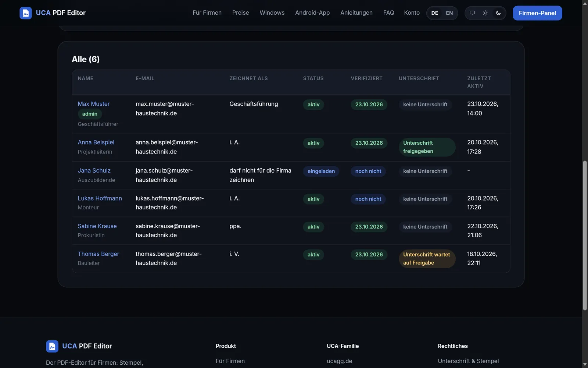The width and height of the screenshot is (588, 368).
Task: Click the 'Unterschrift wartet auf Freigabe' badge
Action: [x=427, y=259]
